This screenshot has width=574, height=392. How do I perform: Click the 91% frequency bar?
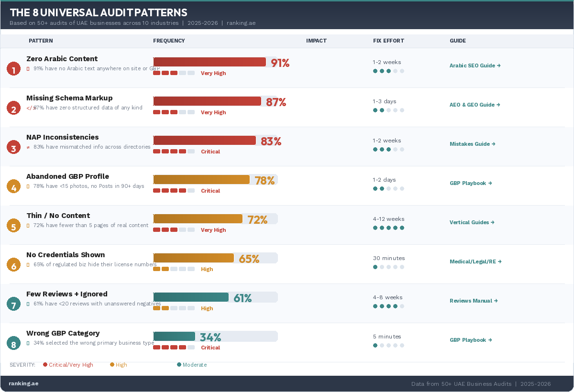pos(210,62)
